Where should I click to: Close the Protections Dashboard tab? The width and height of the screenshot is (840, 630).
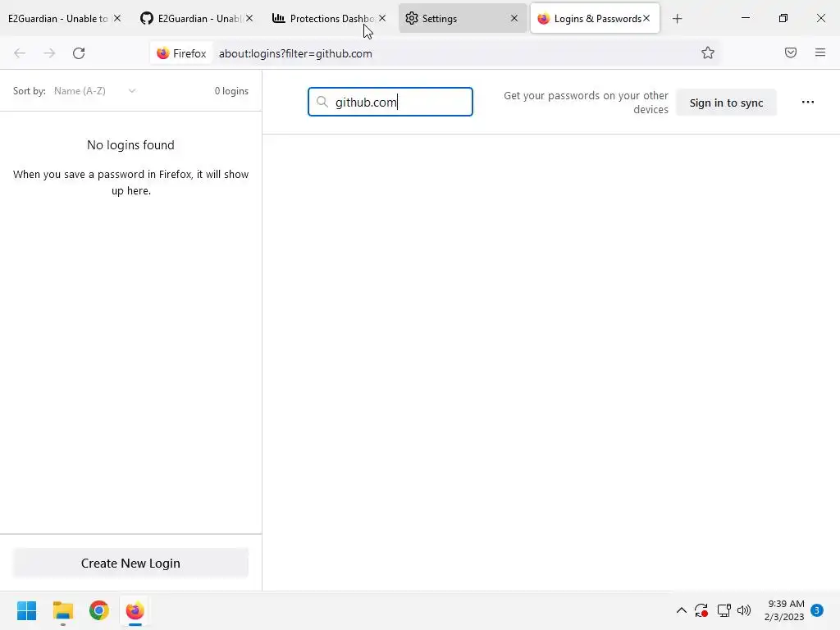click(382, 18)
